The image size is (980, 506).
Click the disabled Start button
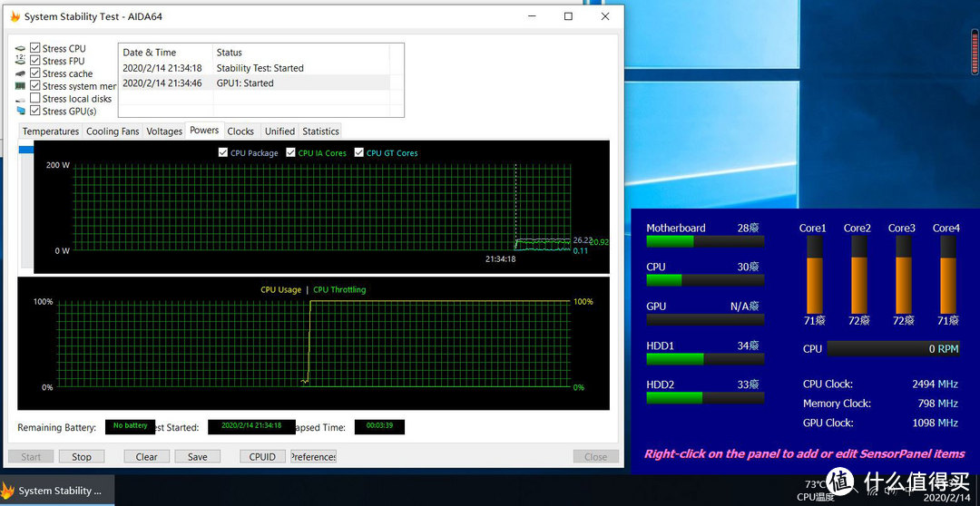(x=31, y=457)
